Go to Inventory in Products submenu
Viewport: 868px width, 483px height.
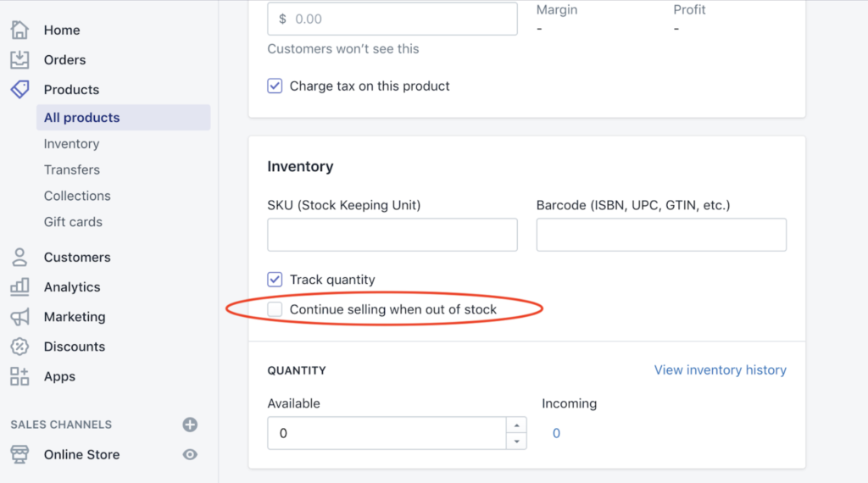click(x=71, y=144)
